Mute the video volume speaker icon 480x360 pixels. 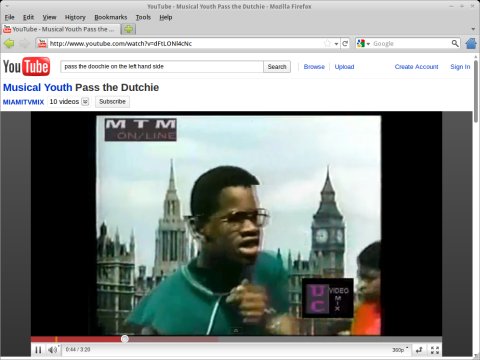(53, 350)
